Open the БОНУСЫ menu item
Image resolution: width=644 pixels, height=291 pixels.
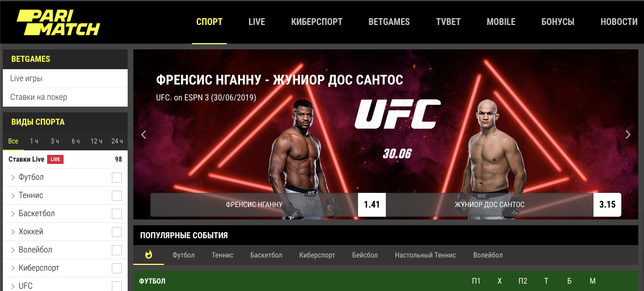558,22
